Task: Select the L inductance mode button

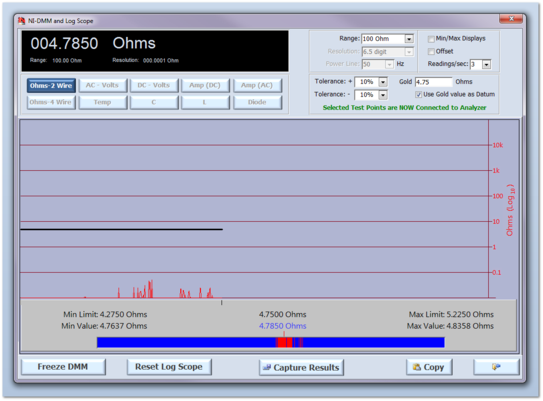Action: (x=205, y=102)
